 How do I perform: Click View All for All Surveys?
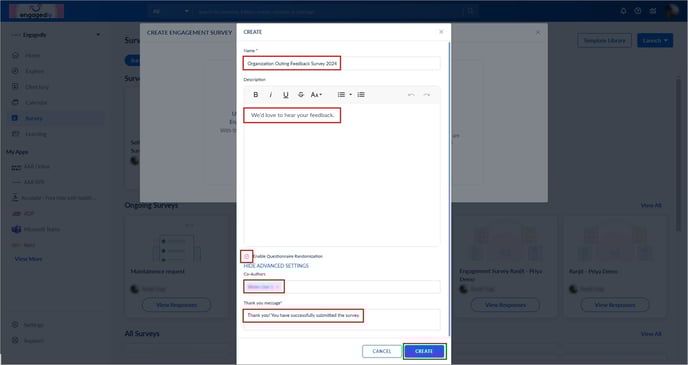click(x=651, y=334)
